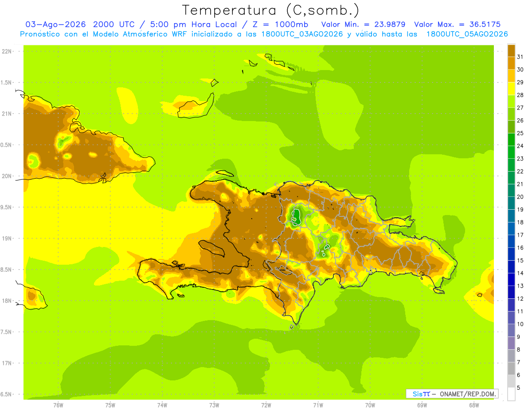This screenshot has width=532, height=411.
Task: Click the legend value "15"
Action: [520, 260]
